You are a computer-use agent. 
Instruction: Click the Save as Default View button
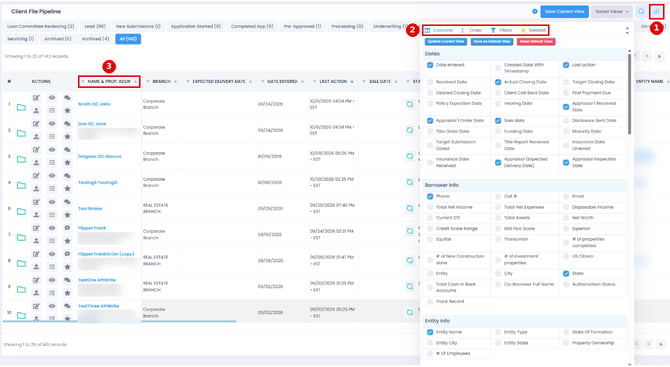coord(491,42)
